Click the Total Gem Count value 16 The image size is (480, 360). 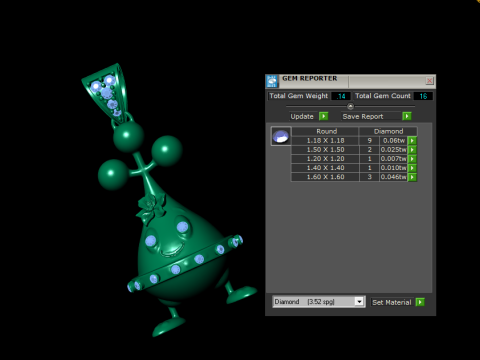[423, 96]
